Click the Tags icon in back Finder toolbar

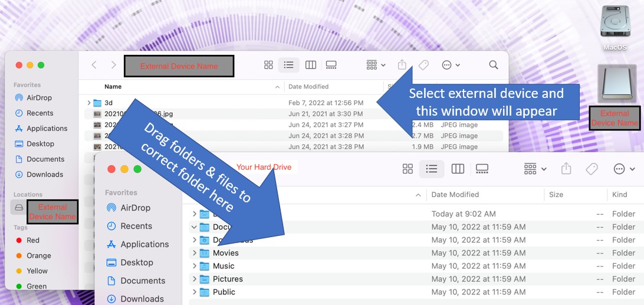point(423,65)
